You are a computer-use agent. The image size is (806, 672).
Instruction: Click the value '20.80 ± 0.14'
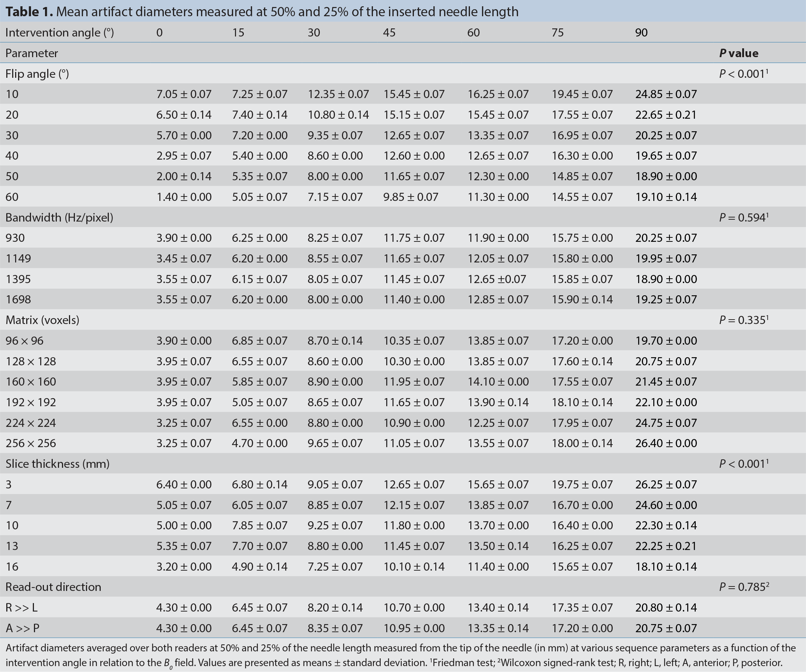[x=666, y=608]
